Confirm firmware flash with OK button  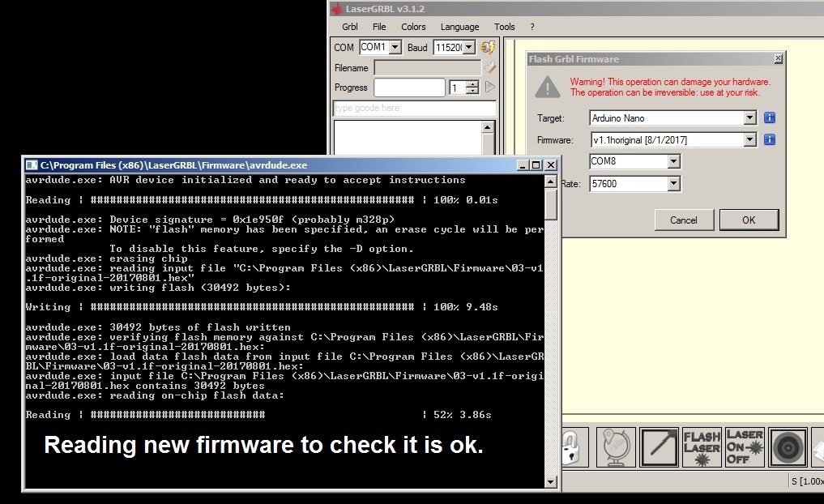pos(749,220)
